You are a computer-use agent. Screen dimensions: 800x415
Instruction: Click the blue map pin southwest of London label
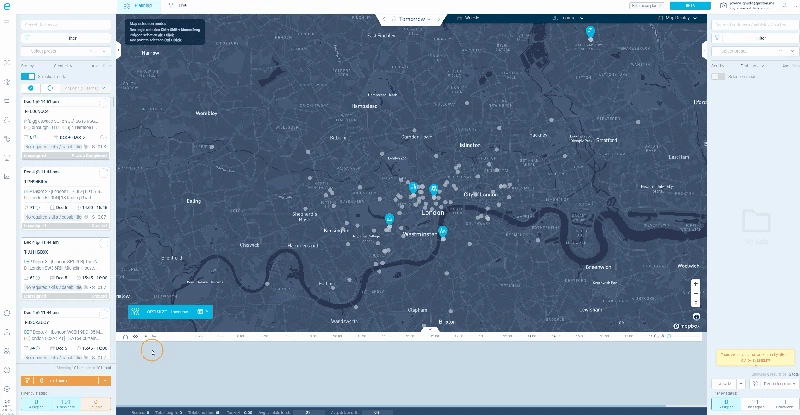pos(389,219)
